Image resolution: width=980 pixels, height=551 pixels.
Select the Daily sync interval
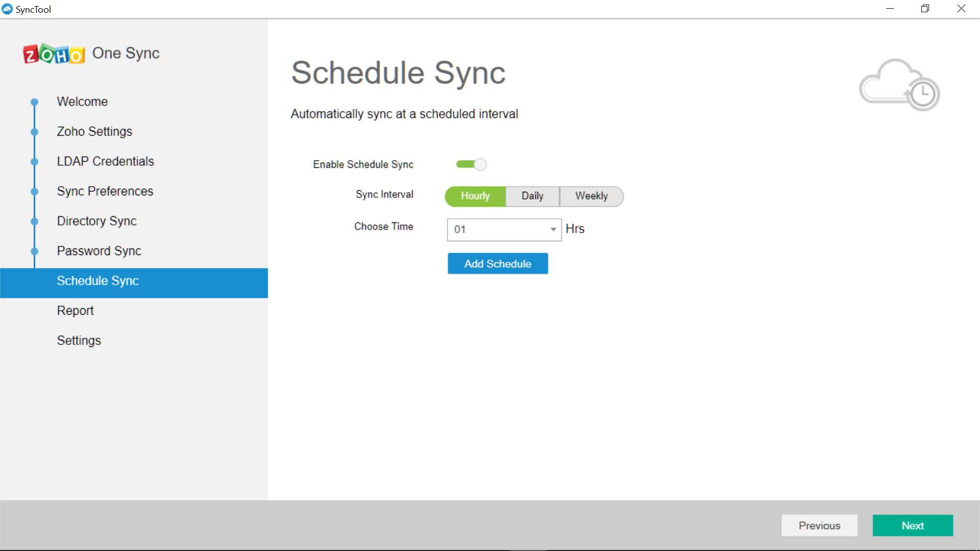click(532, 196)
